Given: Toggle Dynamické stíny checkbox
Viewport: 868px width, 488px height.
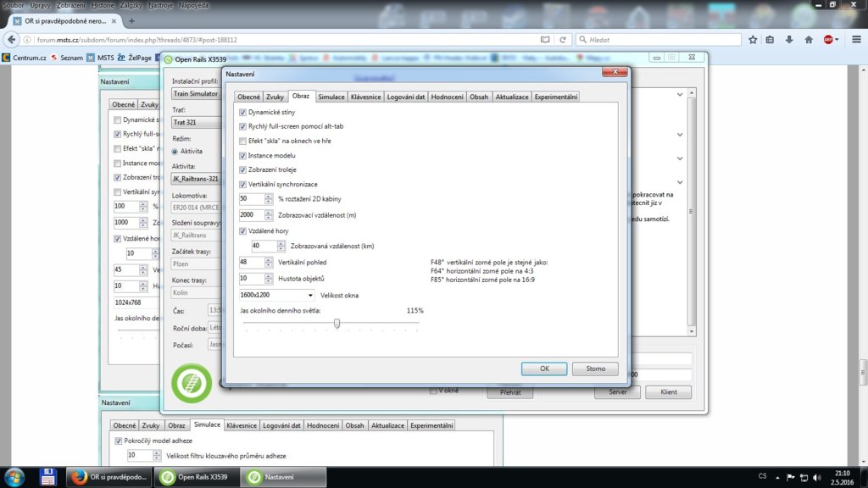Looking at the screenshot, I should (242, 113).
